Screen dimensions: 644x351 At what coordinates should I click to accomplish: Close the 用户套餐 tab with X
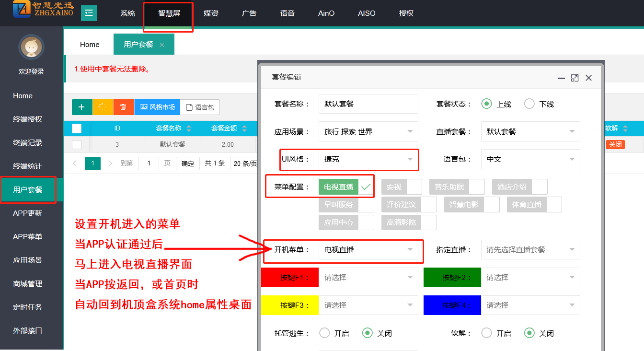(x=162, y=45)
